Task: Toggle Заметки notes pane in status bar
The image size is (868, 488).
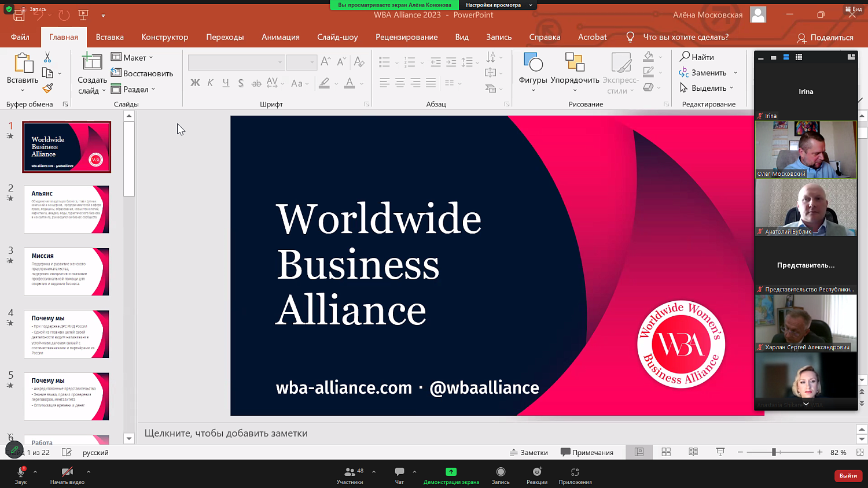Action: click(528, 452)
